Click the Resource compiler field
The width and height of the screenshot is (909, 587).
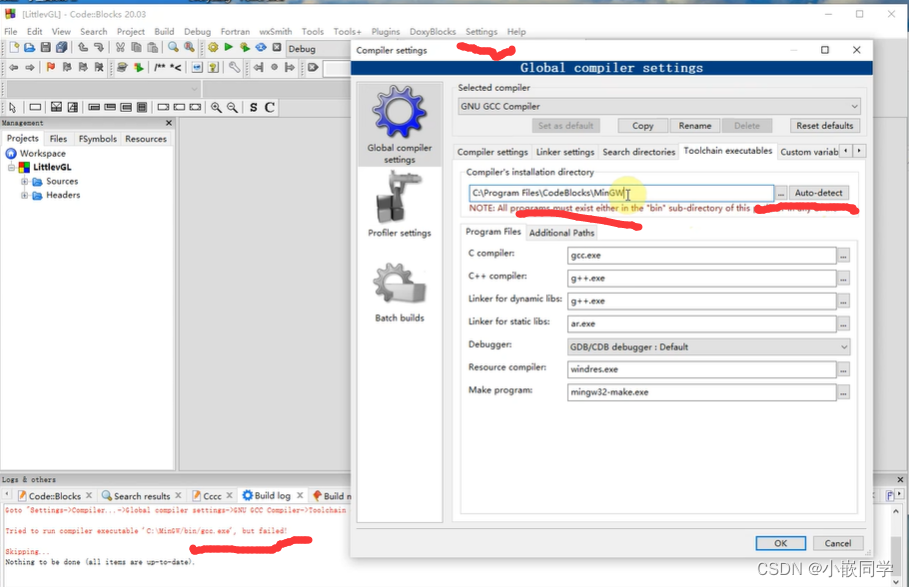pos(701,369)
